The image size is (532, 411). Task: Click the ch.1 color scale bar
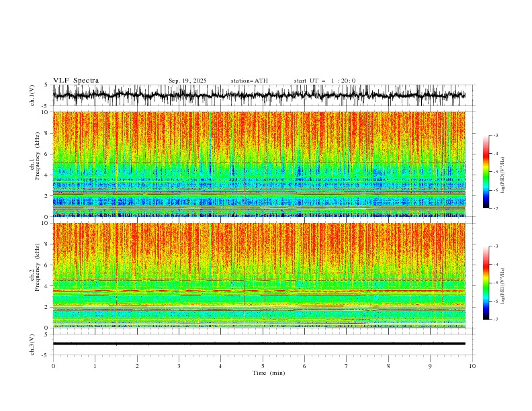[486, 172]
